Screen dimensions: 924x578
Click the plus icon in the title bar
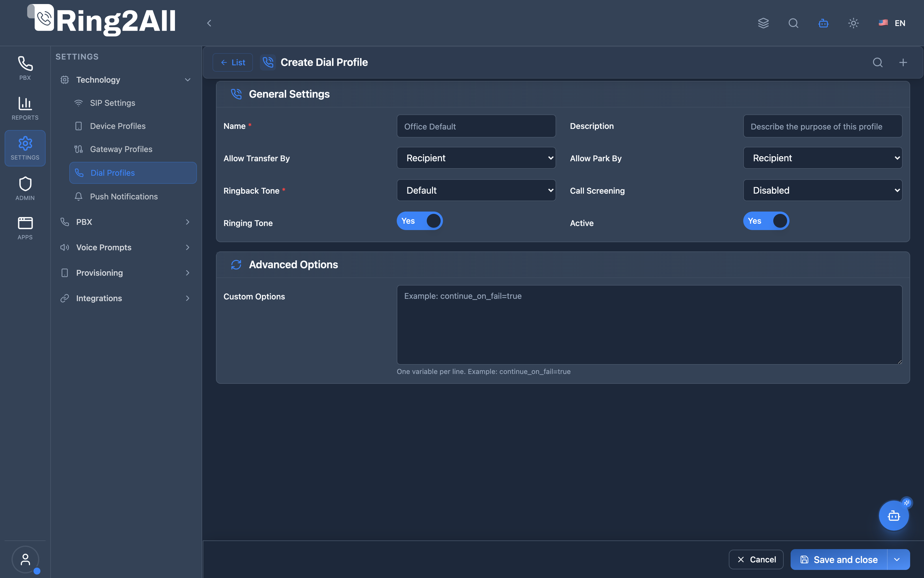(x=903, y=62)
